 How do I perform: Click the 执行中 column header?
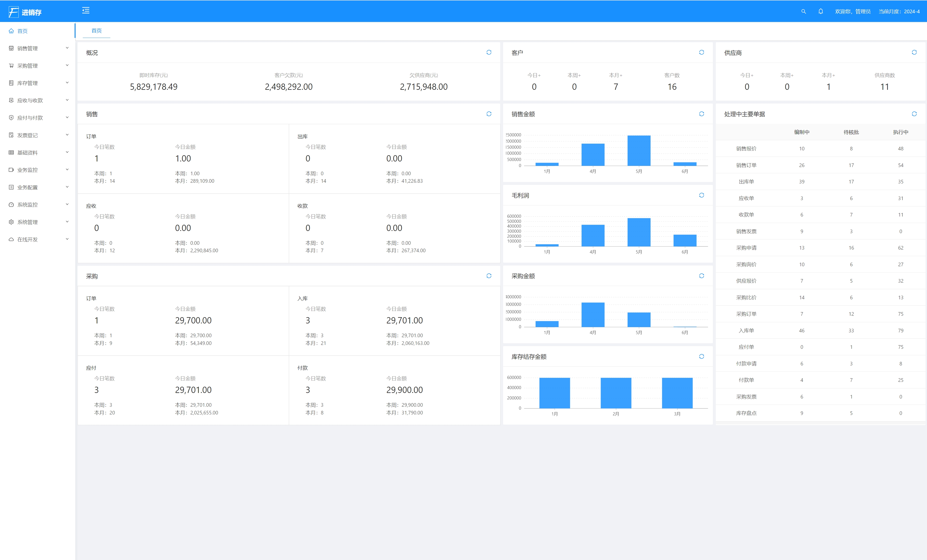900,132
